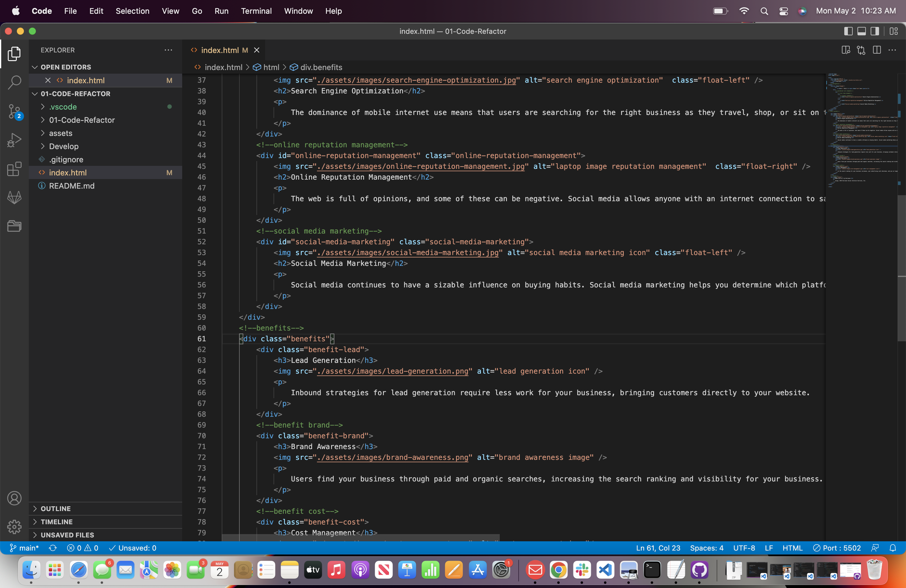This screenshot has width=906, height=588.
Task: Expand the assets folder
Action: pos(105,133)
